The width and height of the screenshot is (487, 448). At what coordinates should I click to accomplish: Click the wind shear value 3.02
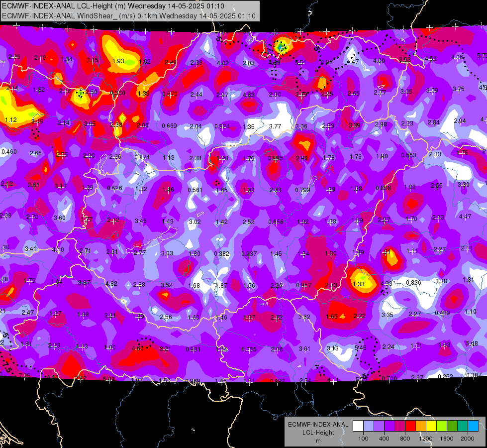(x=195, y=222)
